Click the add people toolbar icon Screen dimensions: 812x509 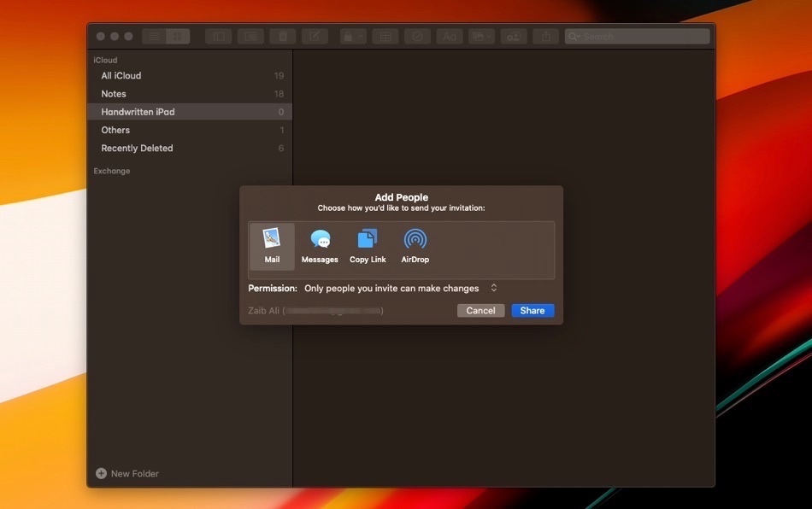[514, 36]
